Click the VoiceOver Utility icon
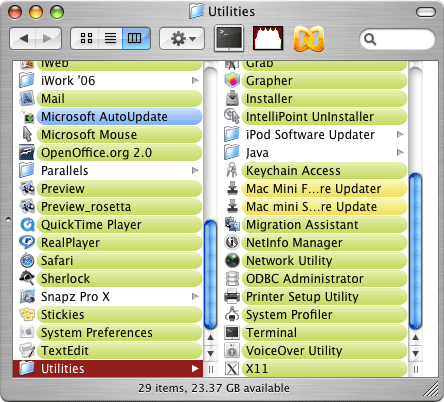 (x=232, y=350)
